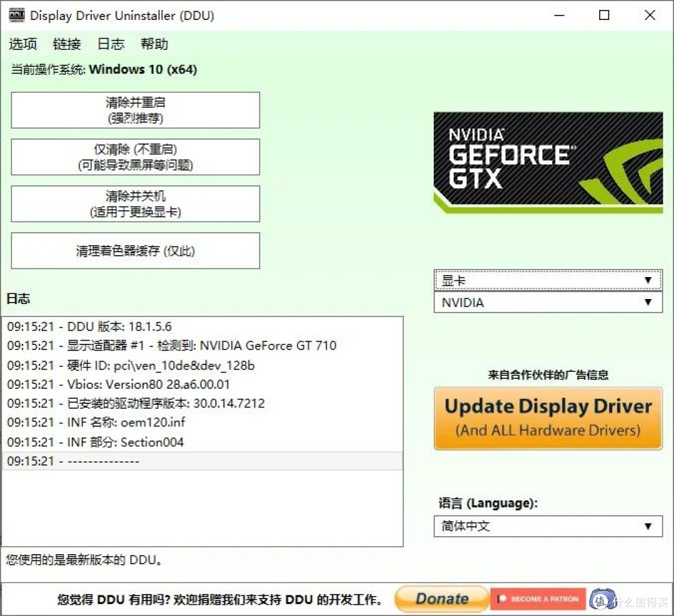
Task: Click the NVIDIA GeForce GTX logo image
Action: pos(548,162)
